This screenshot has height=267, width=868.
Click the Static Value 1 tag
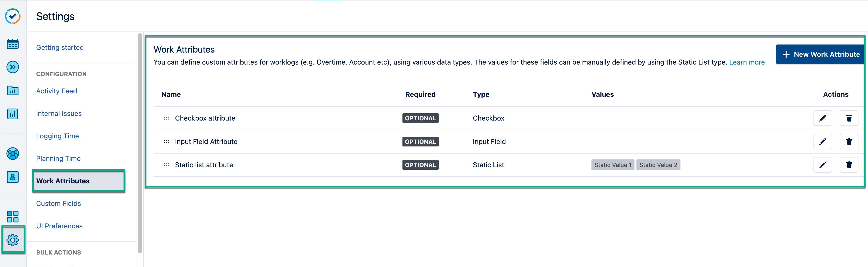612,165
